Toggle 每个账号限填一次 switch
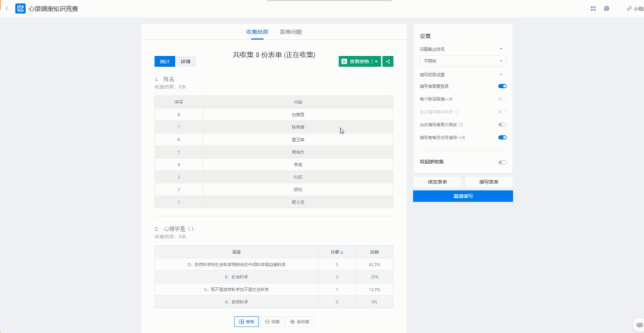The width and height of the screenshot is (644, 333). tap(502, 99)
